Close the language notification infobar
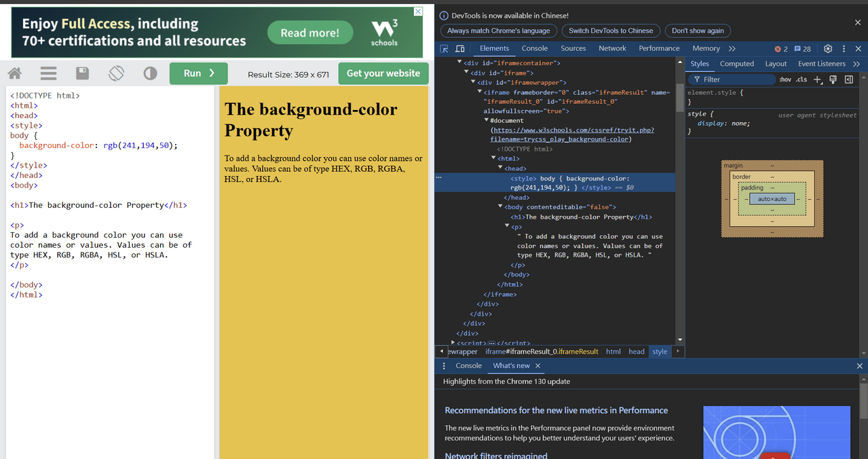The height and width of the screenshot is (459, 868). coord(858,22)
